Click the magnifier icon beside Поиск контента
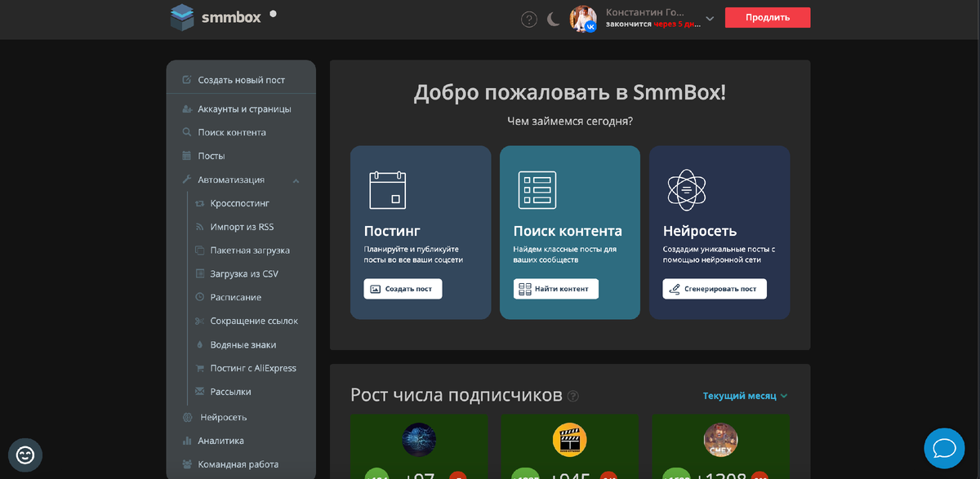This screenshot has height=479, width=980. 187,132
